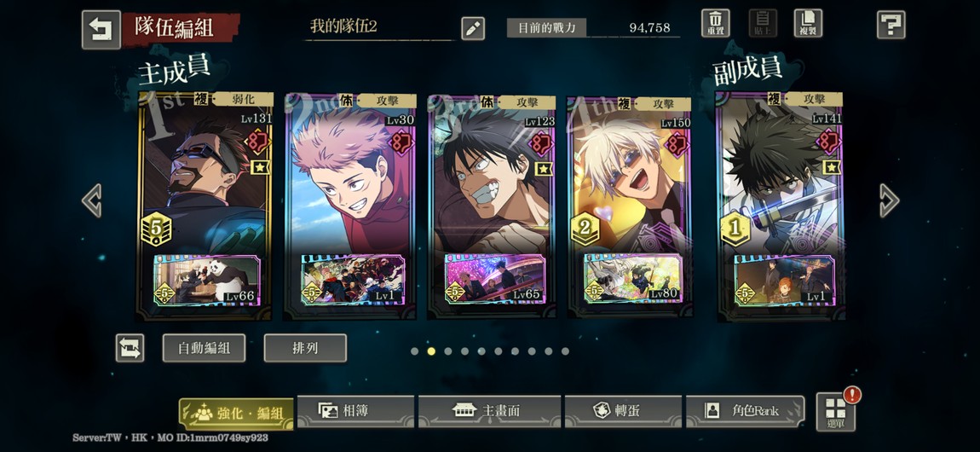Click the 複製 copy team icon
Viewport: 980px width, 452px height.
808,24
